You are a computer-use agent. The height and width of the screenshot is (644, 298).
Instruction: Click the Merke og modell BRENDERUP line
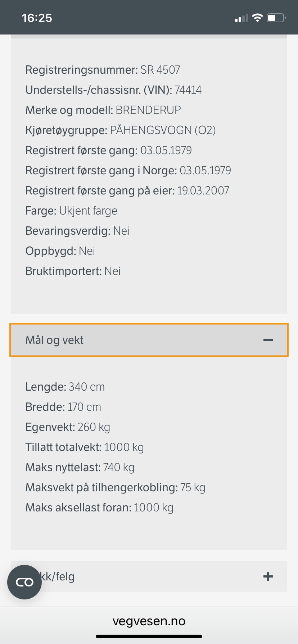pos(103,110)
